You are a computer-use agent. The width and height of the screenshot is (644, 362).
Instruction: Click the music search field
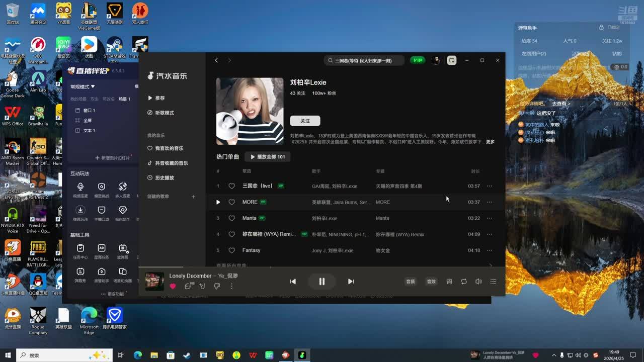coord(365,60)
